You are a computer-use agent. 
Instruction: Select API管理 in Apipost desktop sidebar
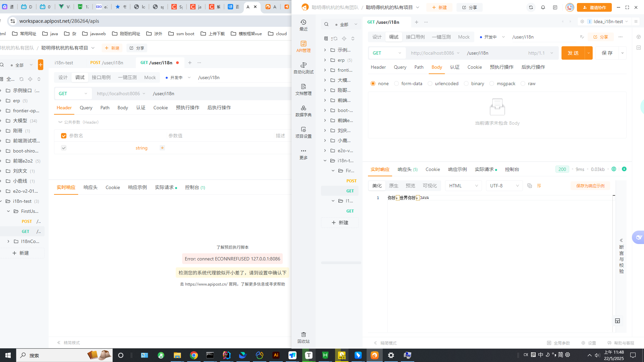coord(303,47)
